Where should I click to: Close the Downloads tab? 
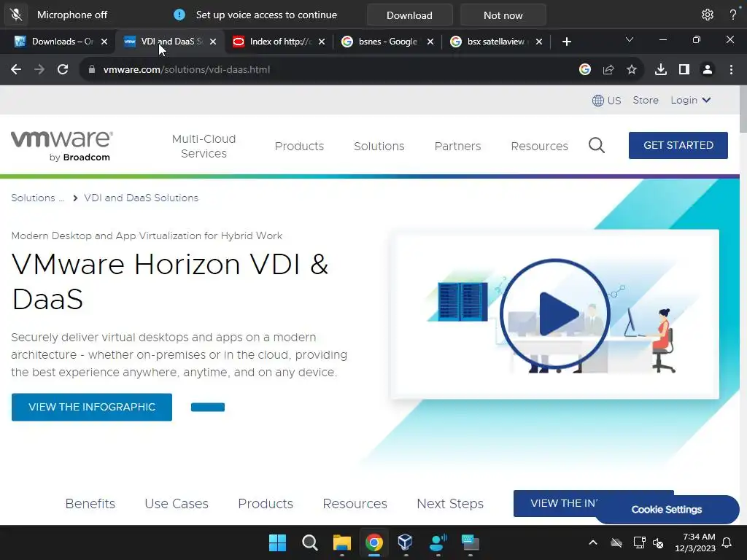coord(104,42)
